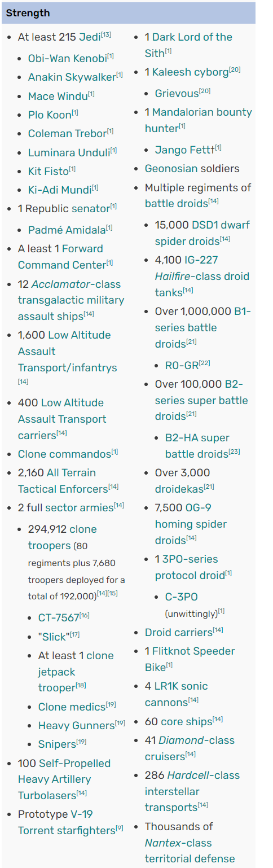This screenshot has height=868, width=273.
Task: Click the Grievous link
Action: (x=177, y=93)
